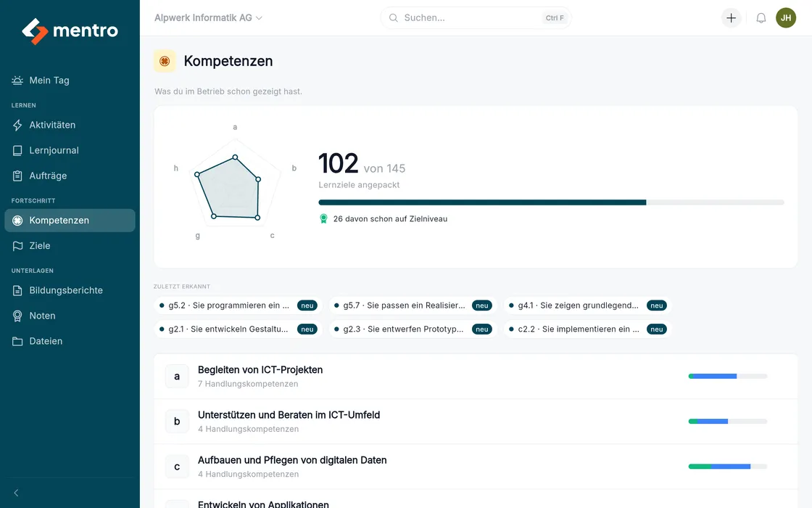This screenshot has width=812, height=508.
Task: Click progress bar for Unterstützen und Beraten
Action: 728,422
